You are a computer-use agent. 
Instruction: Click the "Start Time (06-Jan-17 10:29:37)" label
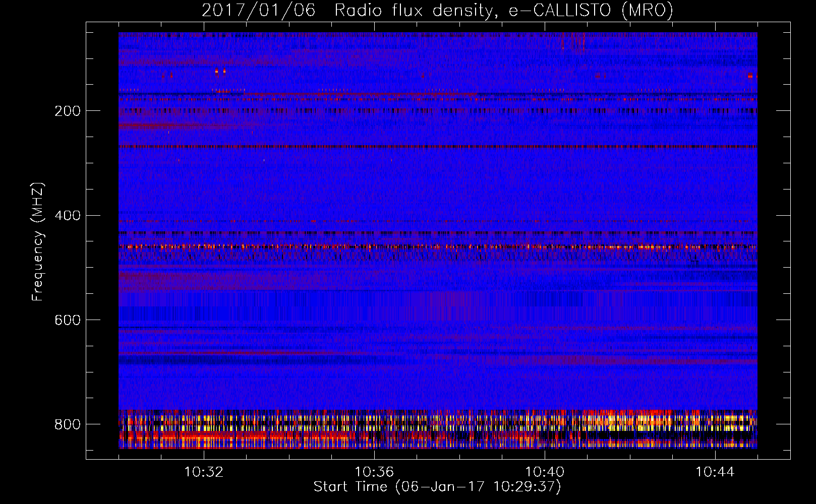(437, 487)
